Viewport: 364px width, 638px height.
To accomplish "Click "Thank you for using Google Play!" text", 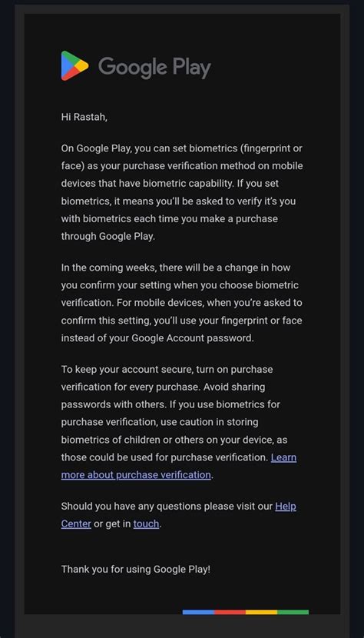I will [136, 569].
